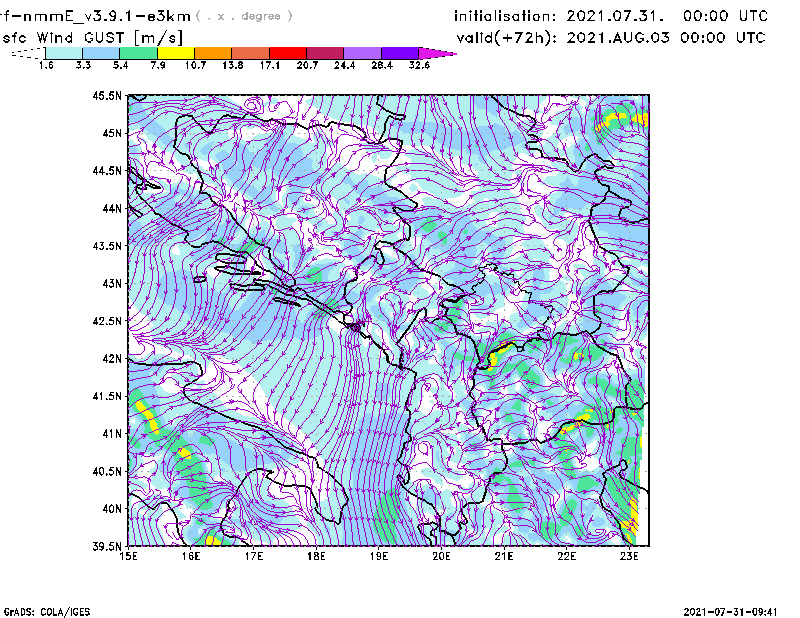Select the orange 10.7–13.8 legend swatch

click(213, 53)
